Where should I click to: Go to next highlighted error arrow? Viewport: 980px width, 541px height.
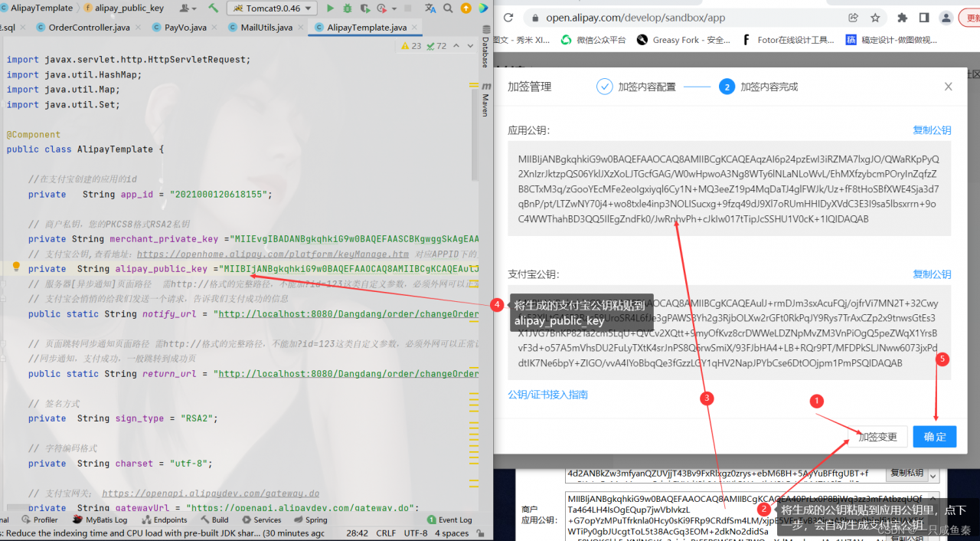[469, 46]
